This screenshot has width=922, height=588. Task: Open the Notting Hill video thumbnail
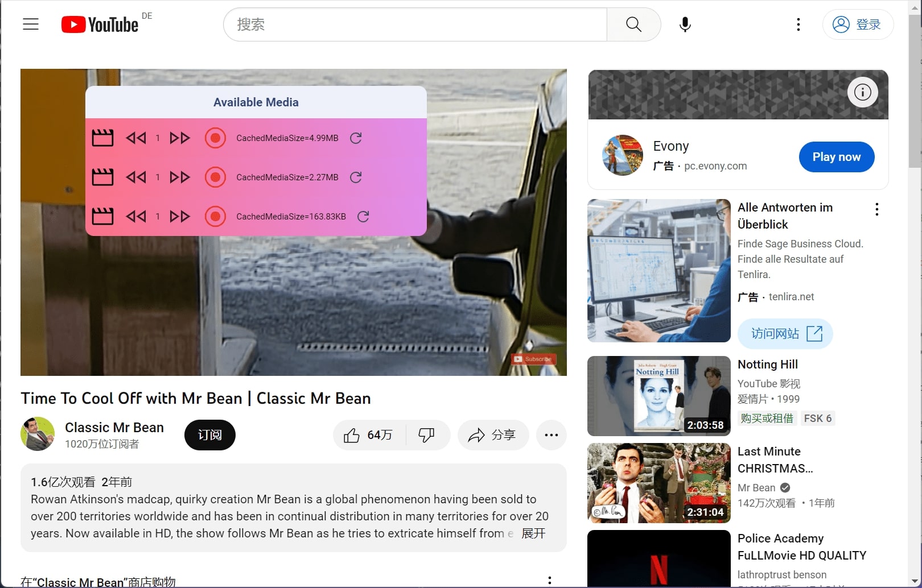pyautogui.click(x=658, y=396)
